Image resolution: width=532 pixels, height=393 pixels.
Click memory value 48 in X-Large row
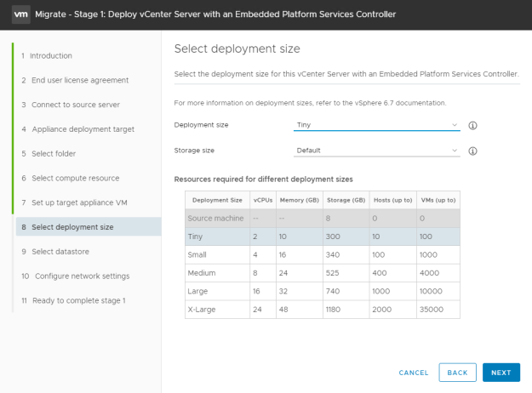click(283, 310)
